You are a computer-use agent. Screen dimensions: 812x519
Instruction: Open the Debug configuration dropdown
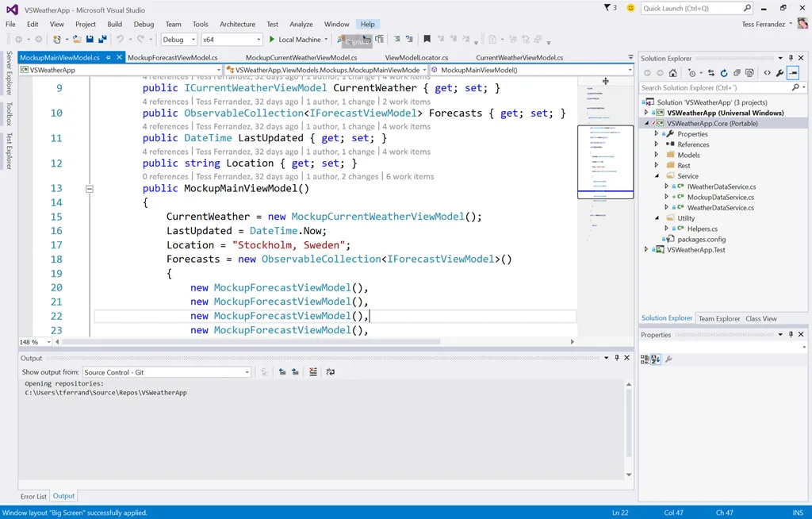[x=178, y=40]
